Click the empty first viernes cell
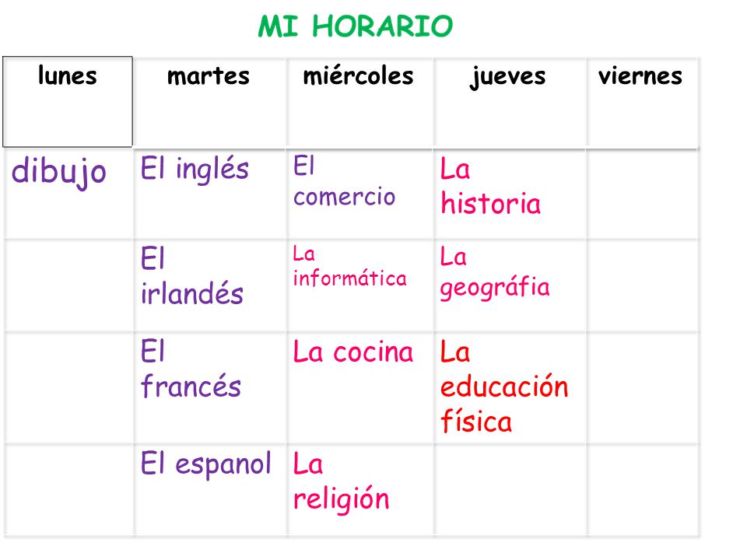The height and width of the screenshot is (560, 747). pos(643,194)
